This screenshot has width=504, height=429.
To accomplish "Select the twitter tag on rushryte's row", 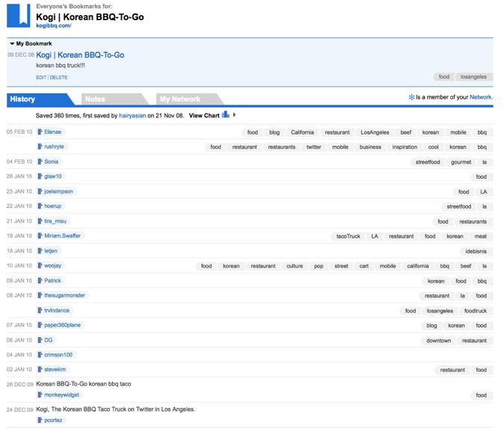I will click(x=314, y=147).
